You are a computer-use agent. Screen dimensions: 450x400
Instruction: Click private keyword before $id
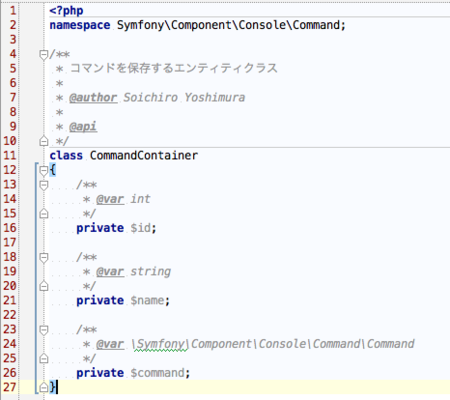[x=100, y=228]
